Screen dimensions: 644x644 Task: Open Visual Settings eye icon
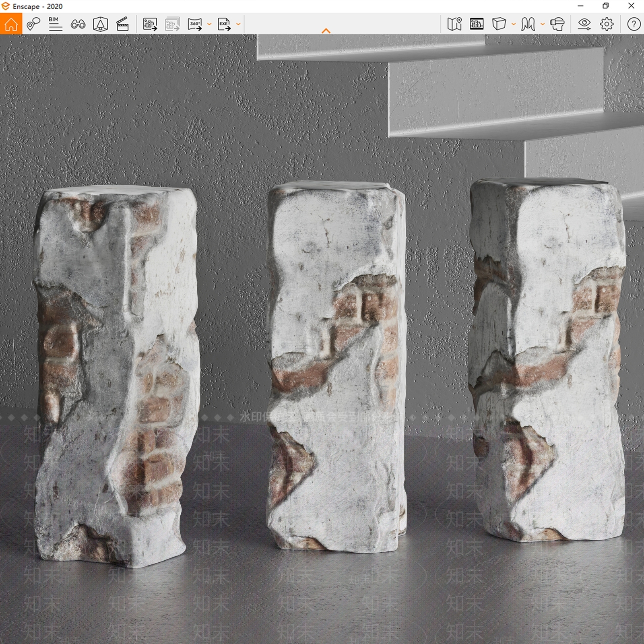584,24
